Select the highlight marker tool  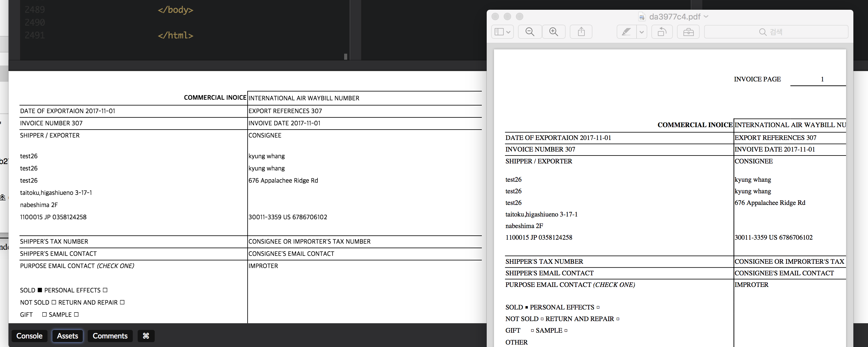pos(626,31)
